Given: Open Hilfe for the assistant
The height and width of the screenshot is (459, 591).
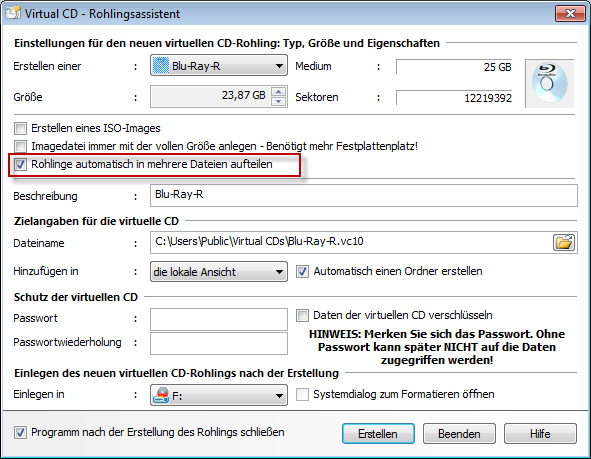Looking at the screenshot, I should tap(540, 434).
